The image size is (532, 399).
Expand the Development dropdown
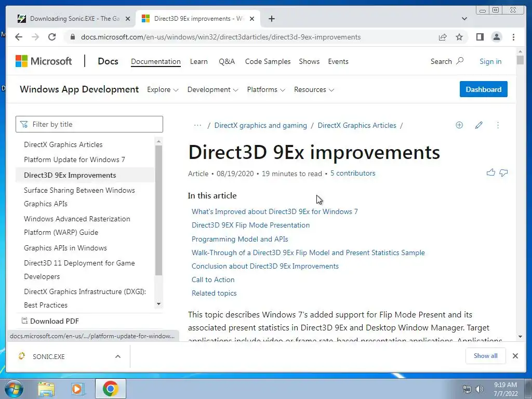click(x=212, y=89)
